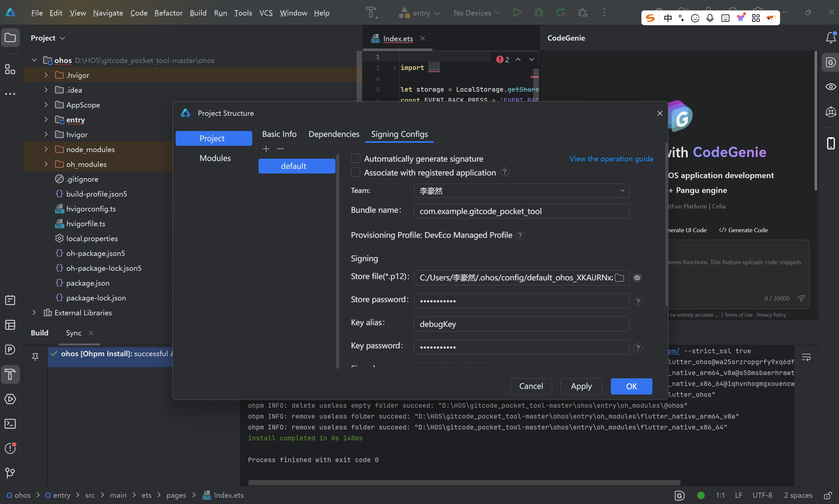
Task: Open the Refactor menu
Action: (168, 13)
